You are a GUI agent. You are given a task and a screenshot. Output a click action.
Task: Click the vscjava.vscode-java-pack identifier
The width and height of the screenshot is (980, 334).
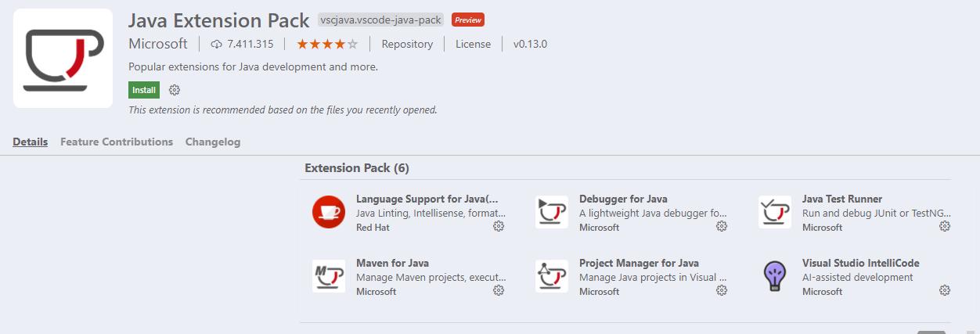point(381,20)
